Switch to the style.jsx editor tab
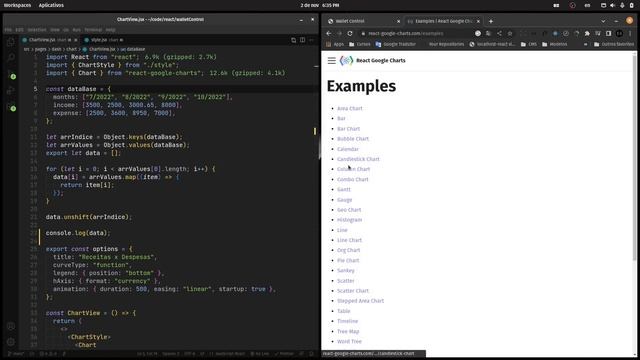Screen dimensions: 640x360 [103, 40]
